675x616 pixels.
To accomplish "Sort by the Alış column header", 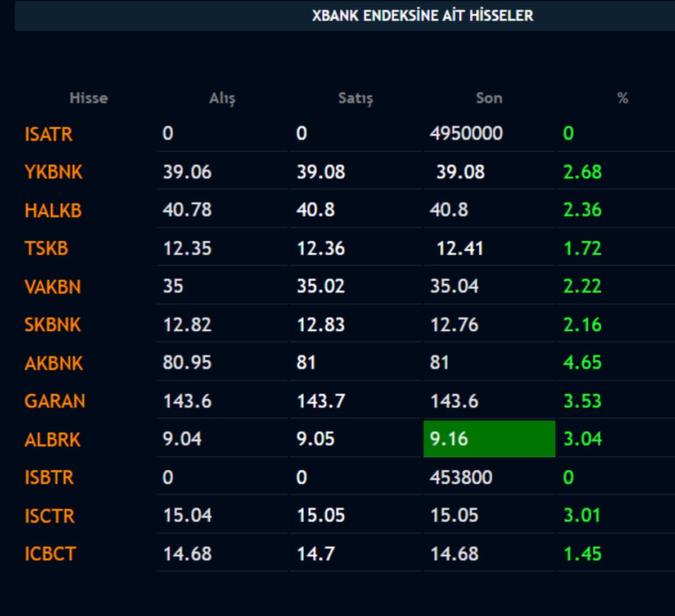I will 222,98.
